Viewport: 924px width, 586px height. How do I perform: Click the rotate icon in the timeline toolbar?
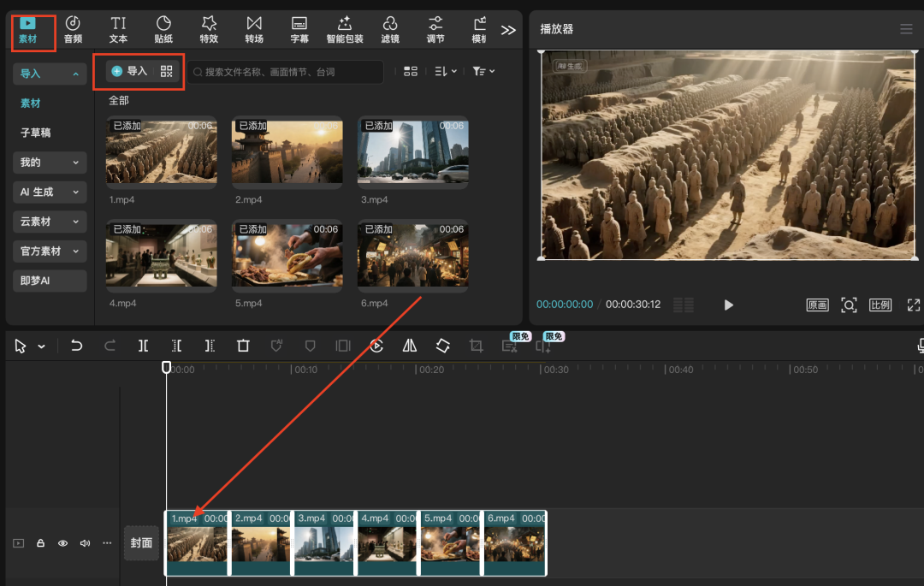point(442,346)
